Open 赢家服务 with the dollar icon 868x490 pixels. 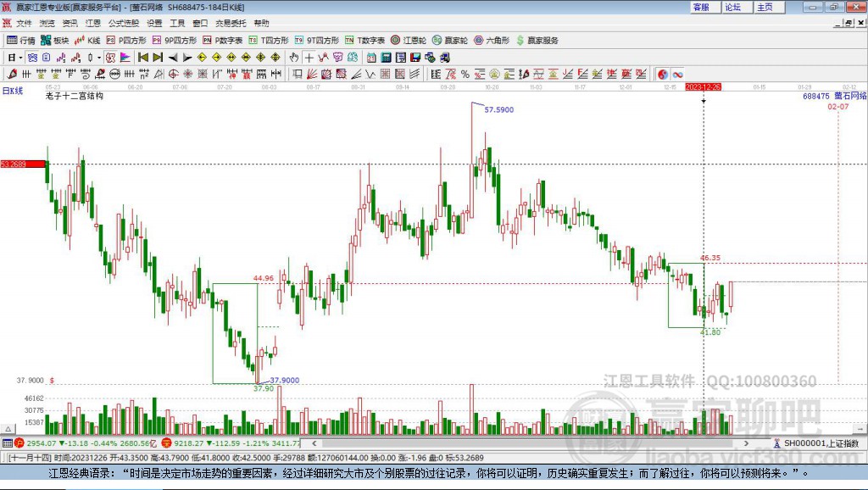537,41
